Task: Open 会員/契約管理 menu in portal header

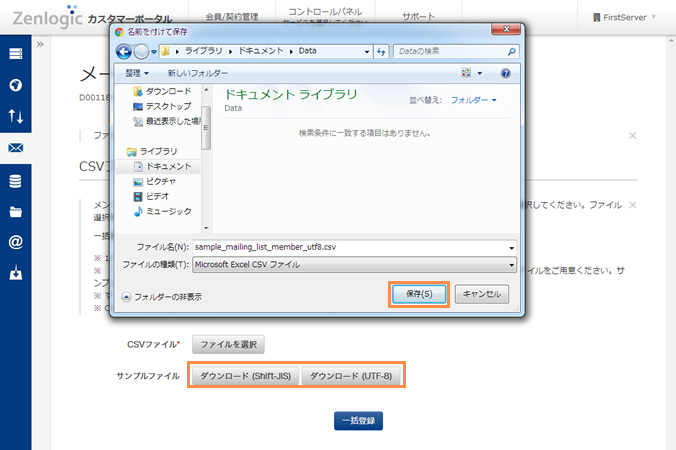Action: [x=232, y=17]
